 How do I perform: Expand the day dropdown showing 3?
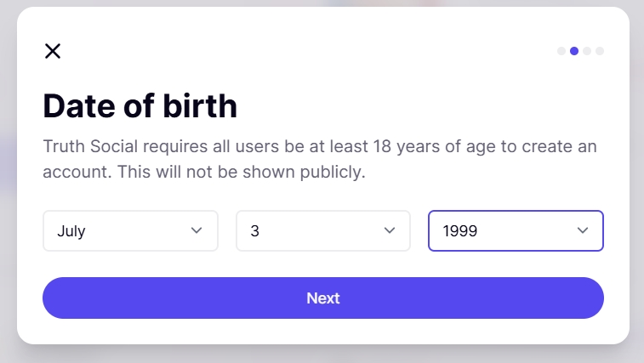(x=323, y=230)
